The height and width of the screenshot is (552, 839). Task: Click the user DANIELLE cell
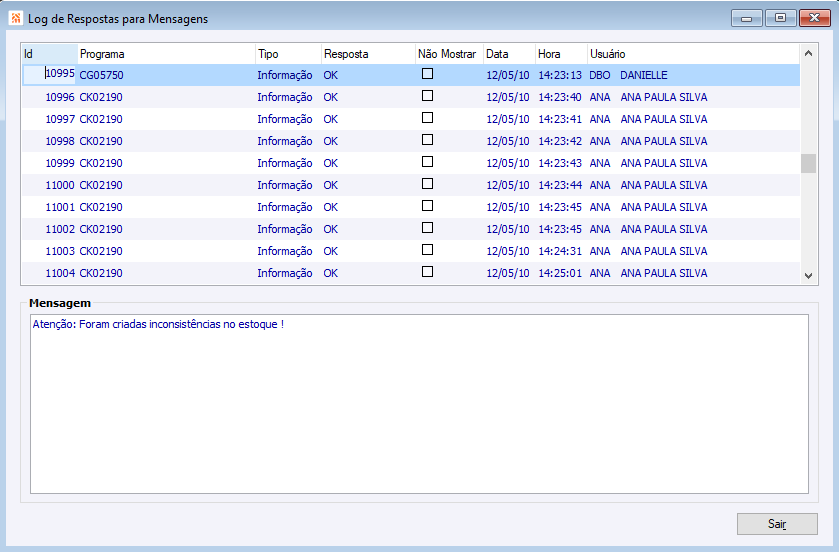644,75
